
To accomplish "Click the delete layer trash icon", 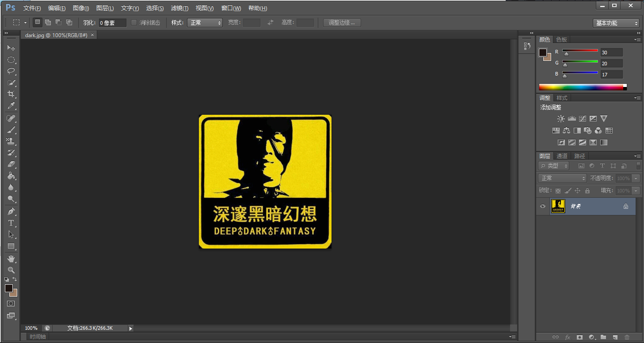I will tap(627, 337).
